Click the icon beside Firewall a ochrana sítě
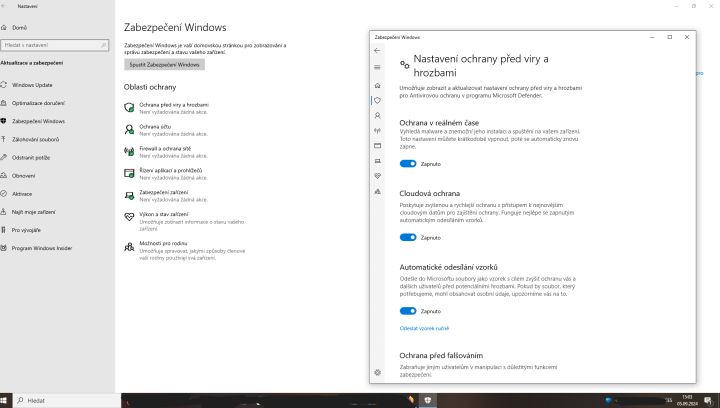The width and height of the screenshot is (720, 408). tap(129, 151)
